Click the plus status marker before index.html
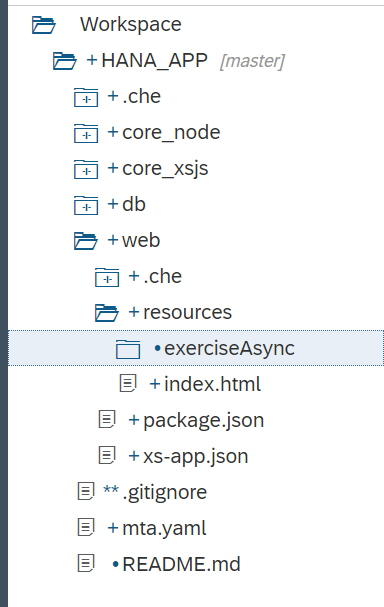The height and width of the screenshot is (607, 384). (x=155, y=384)
